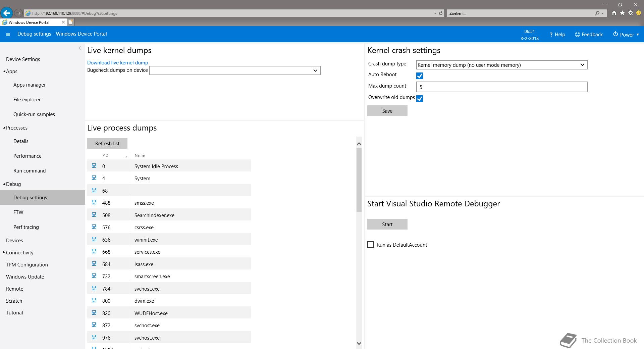
Task: Uncheck Overwrite old dumps
Action: 420,99
